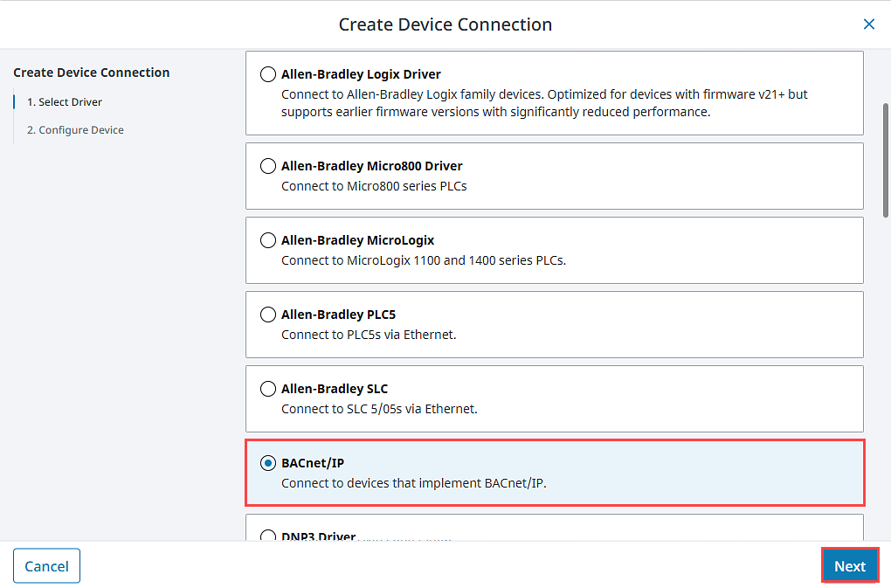The width and height of the screenshot is (891, 588).
Task: Go to step 1. Select Driver
Action: point(65,102)
